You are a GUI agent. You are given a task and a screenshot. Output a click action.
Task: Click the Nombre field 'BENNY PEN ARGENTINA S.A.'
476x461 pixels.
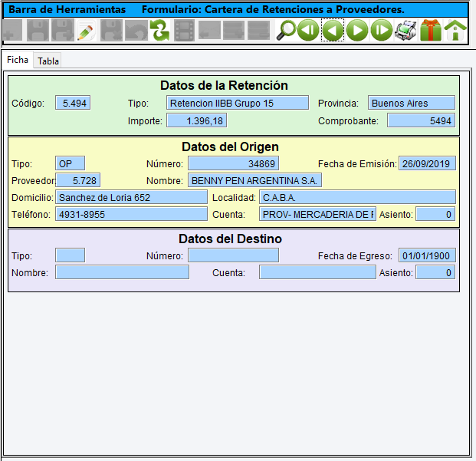click(x=254, y=180)
